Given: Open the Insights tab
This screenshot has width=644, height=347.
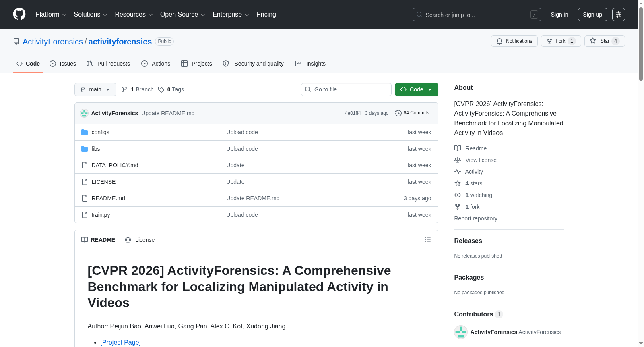Looking at the screenshot, I should pyautogui.click(x=310, y=64).
